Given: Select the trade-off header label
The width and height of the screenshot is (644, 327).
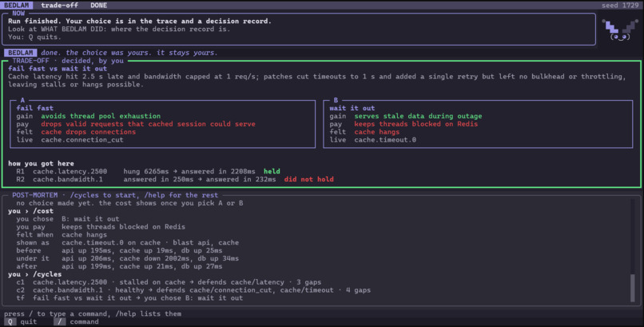Looking at the screenshot, I should point(60,6).
